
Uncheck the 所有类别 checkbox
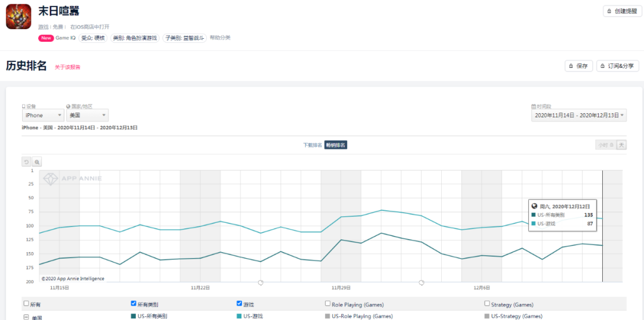[133, 303]
